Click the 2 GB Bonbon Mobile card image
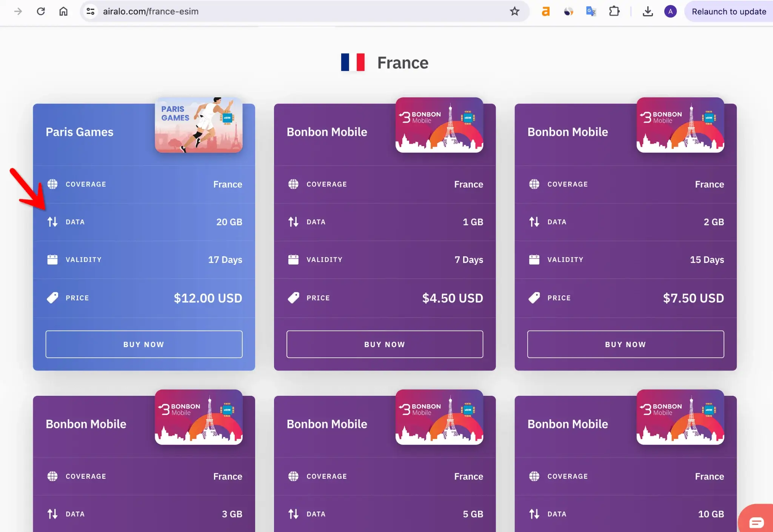773x532 pixels. point(680,125)
